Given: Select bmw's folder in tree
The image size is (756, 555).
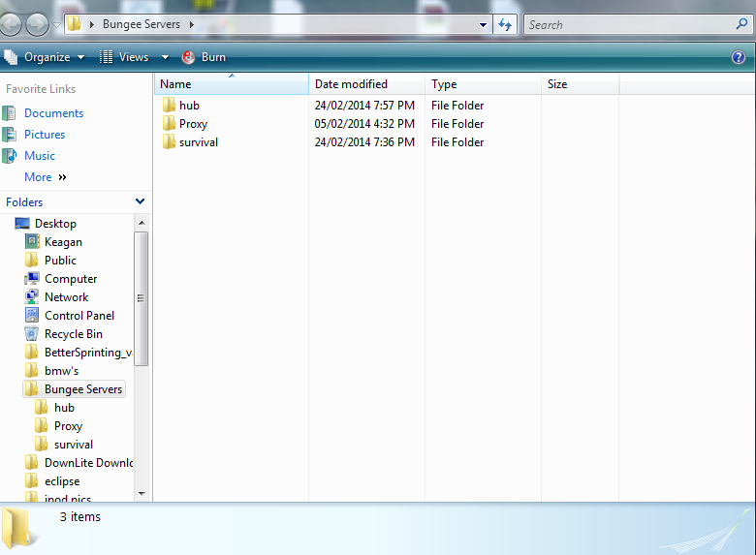Looking at the screenshot, I should (61, 371).
